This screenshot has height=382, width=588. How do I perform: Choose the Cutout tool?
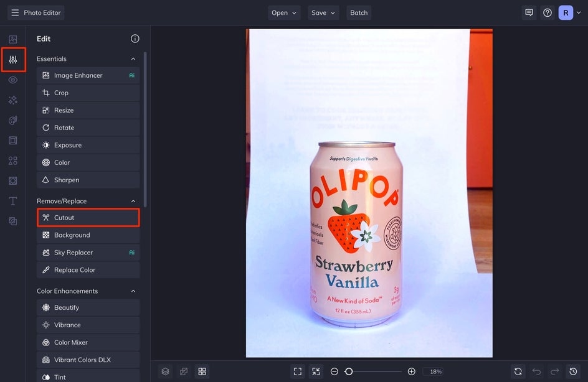pos(88,218)
